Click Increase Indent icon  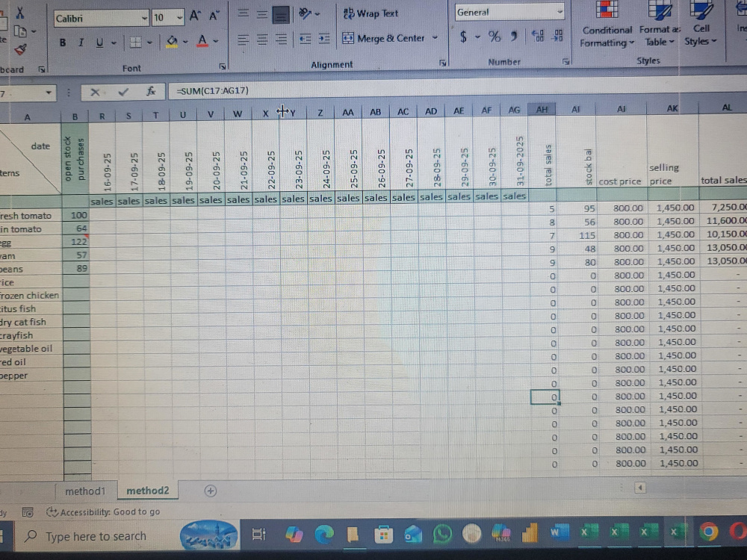(324, 39)
